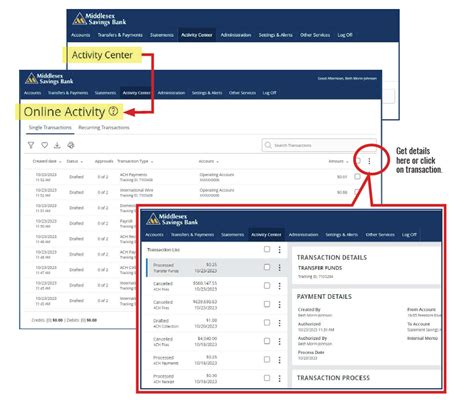Open Other Services in the Transaction Details window

tap(380, 235)
